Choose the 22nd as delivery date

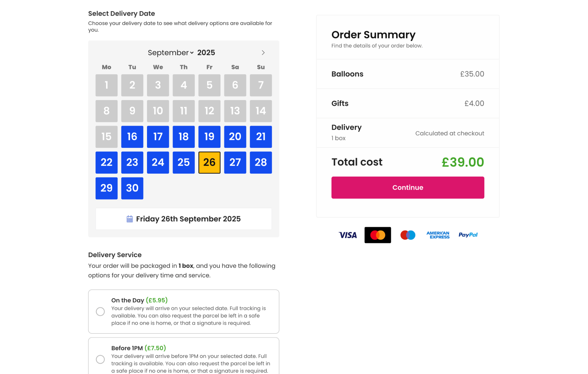click(x=106, y=162)
